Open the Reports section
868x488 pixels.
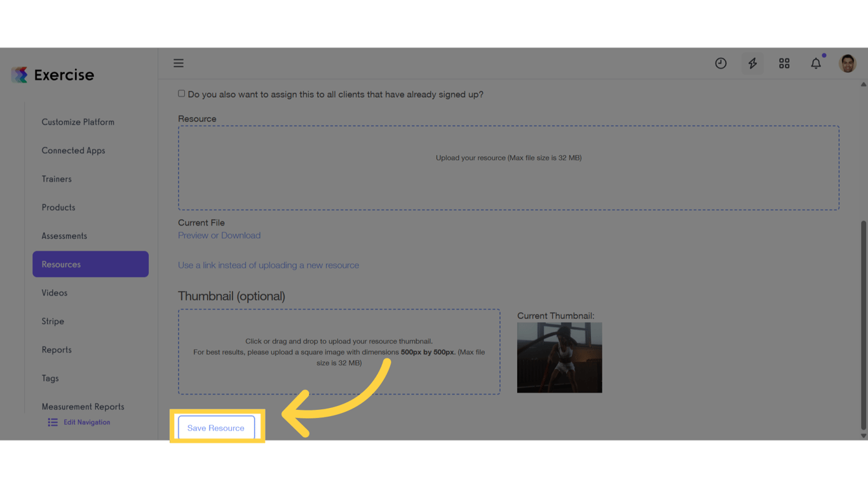[56, 349]
